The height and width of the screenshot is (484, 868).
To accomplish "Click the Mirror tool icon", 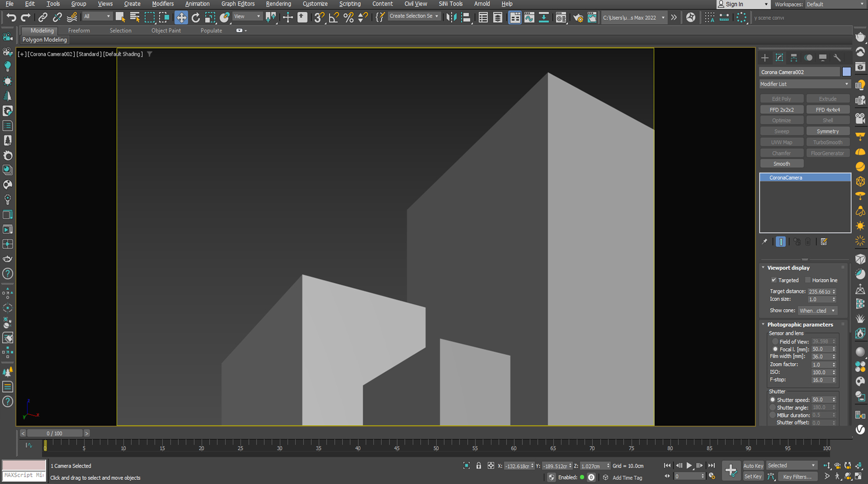I will (x=451, y=18).
